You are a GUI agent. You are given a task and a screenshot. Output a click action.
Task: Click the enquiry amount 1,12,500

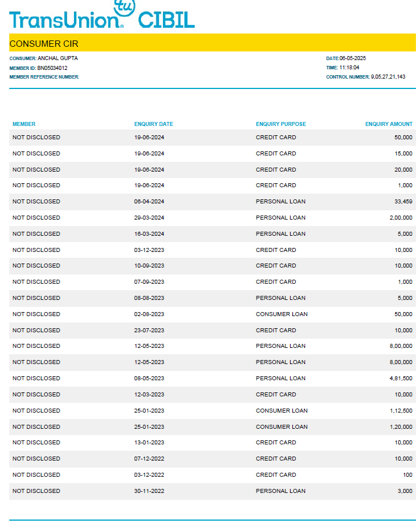[x=399, y=411]
